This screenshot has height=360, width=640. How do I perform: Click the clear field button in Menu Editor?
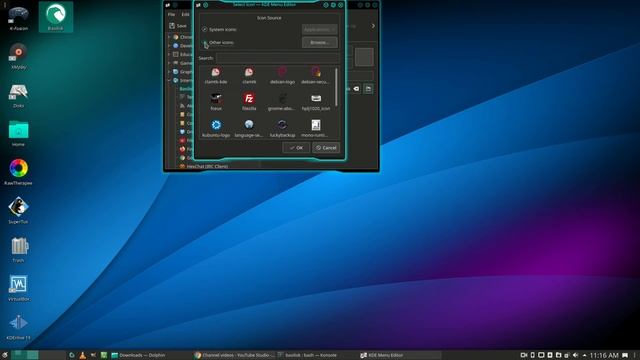[356, 89]
